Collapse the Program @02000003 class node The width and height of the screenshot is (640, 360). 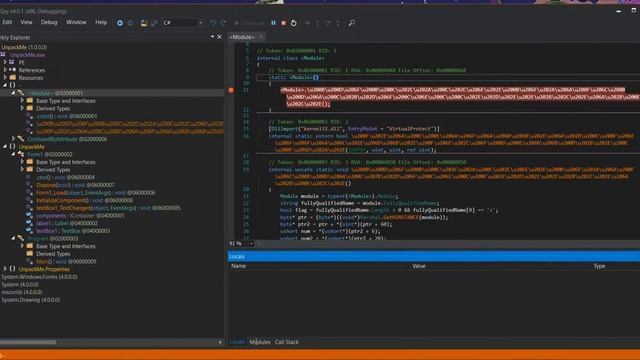click(x=13, y=238)
